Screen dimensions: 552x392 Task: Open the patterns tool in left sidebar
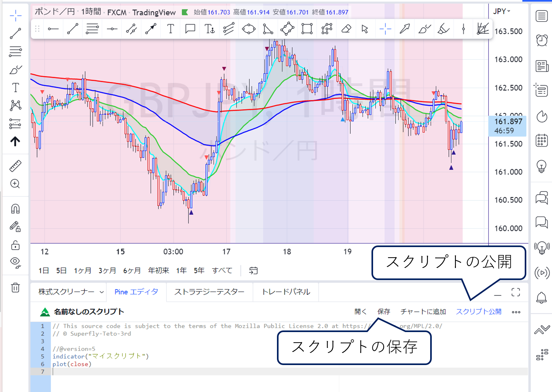click(15, 105)
